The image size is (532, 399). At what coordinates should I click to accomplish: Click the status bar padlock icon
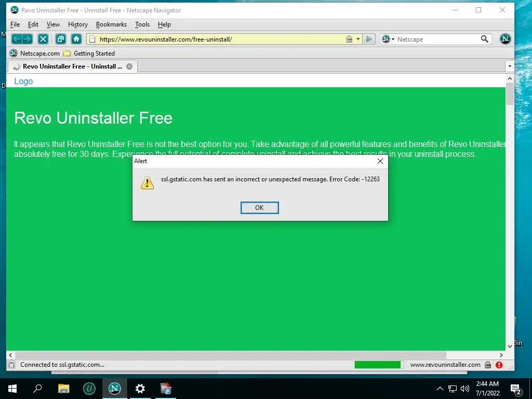pos(488,365)
